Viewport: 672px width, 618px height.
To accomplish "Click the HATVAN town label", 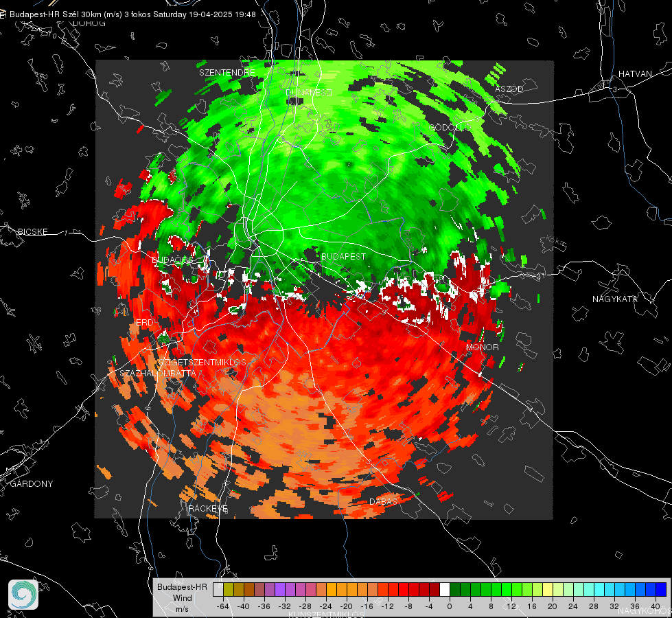I will (x=635, y=73).
